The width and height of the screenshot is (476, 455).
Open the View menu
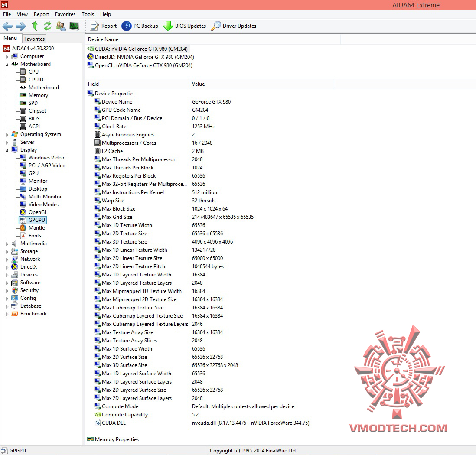[x=22, y=14]
